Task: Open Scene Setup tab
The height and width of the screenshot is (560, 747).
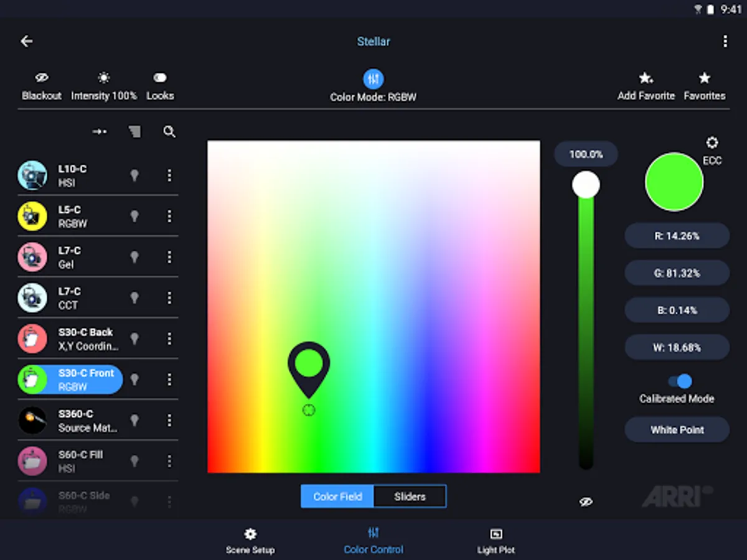Action: (250, 541)
